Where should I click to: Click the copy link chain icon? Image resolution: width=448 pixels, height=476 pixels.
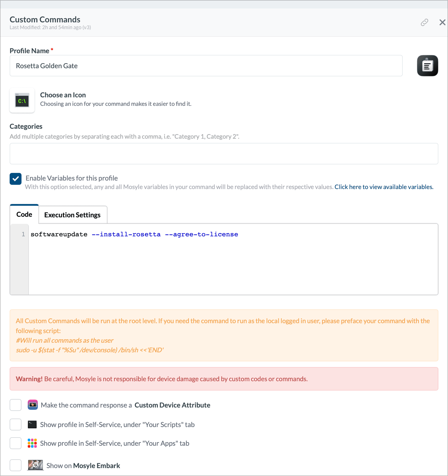click(x=424, y=22)
